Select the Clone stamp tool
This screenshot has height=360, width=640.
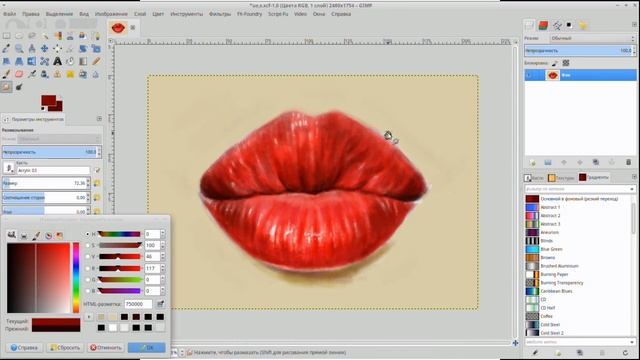57,74
